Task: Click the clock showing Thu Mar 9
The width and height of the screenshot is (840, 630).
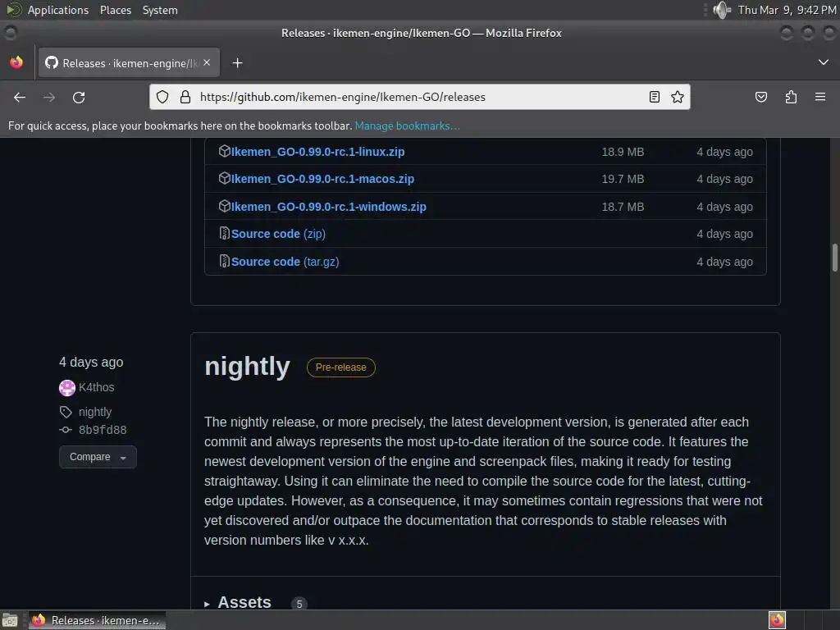Action: [x=787, y=10]
